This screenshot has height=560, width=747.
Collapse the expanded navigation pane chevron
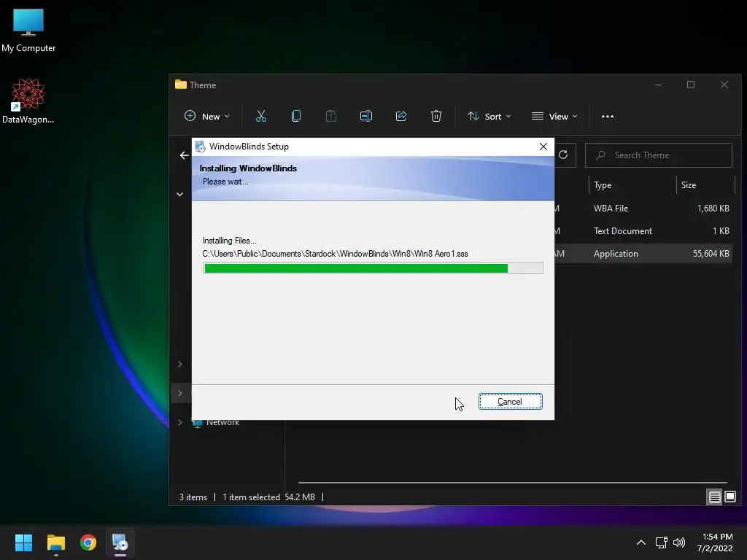click(x=179, y=194)
